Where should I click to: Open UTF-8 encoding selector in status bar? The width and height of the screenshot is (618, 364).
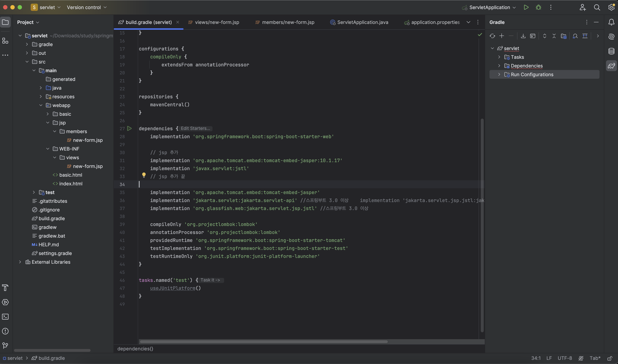(565, 358)
